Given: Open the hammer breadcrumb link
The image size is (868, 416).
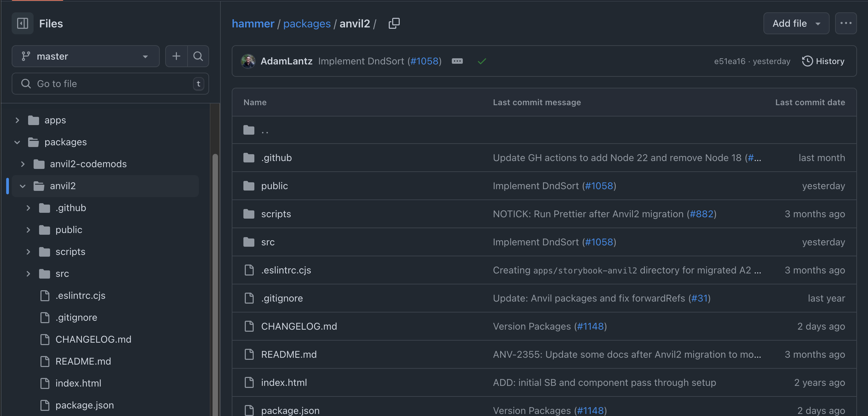Looking at the screenshot, I should click(x=253, y=24).
